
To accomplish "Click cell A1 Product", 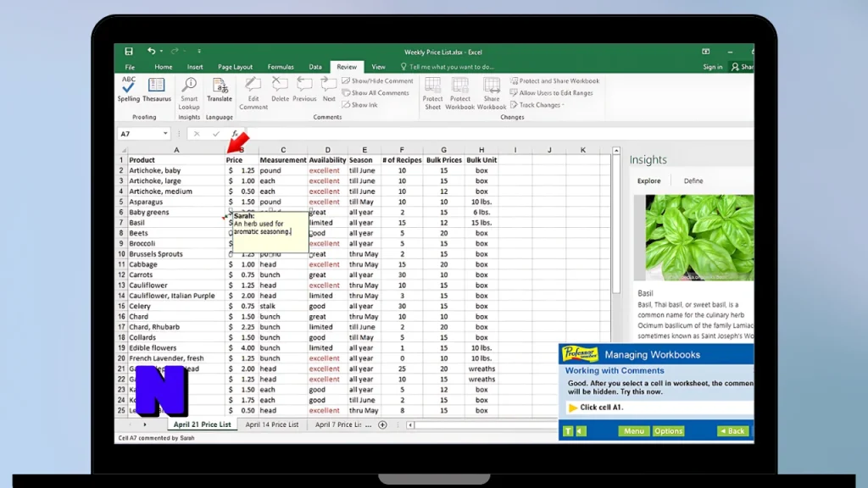I will (176, 160).
